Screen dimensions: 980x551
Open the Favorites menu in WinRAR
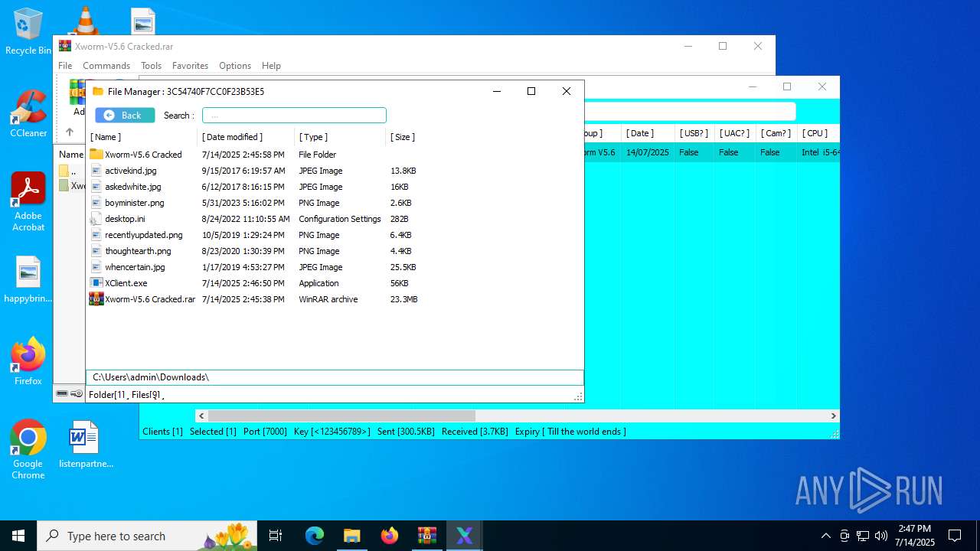click(x=190, y=66)
